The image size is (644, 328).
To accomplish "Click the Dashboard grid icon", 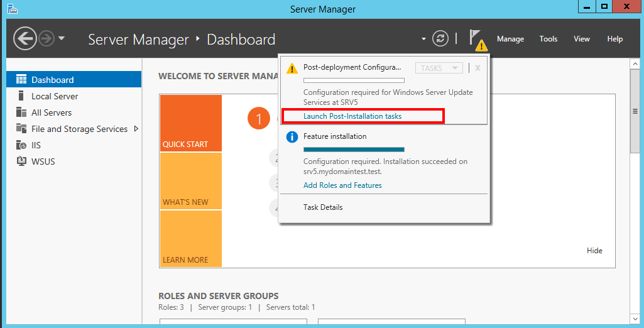I will pos(21,79).
